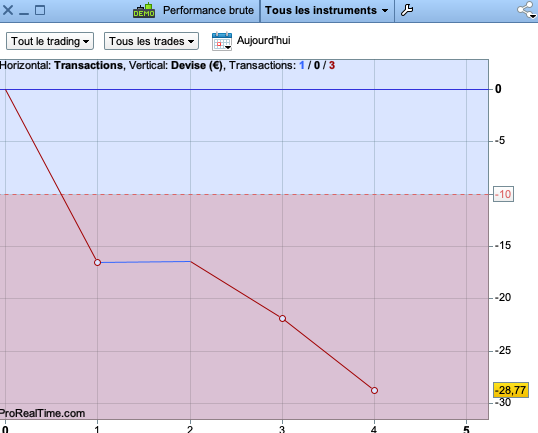Click the neutral transactions count '0'

317,65
